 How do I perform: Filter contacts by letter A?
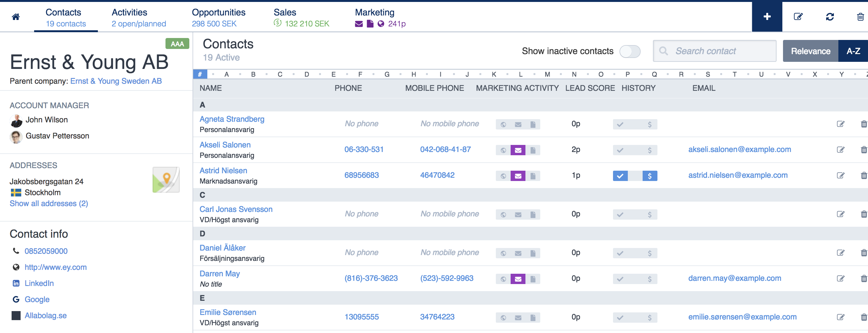(227, 74)
